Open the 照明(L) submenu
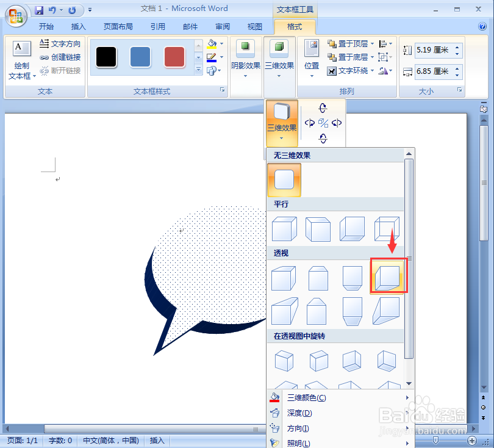The width and height of the screenshot is (494, 448). coord(340,443)
